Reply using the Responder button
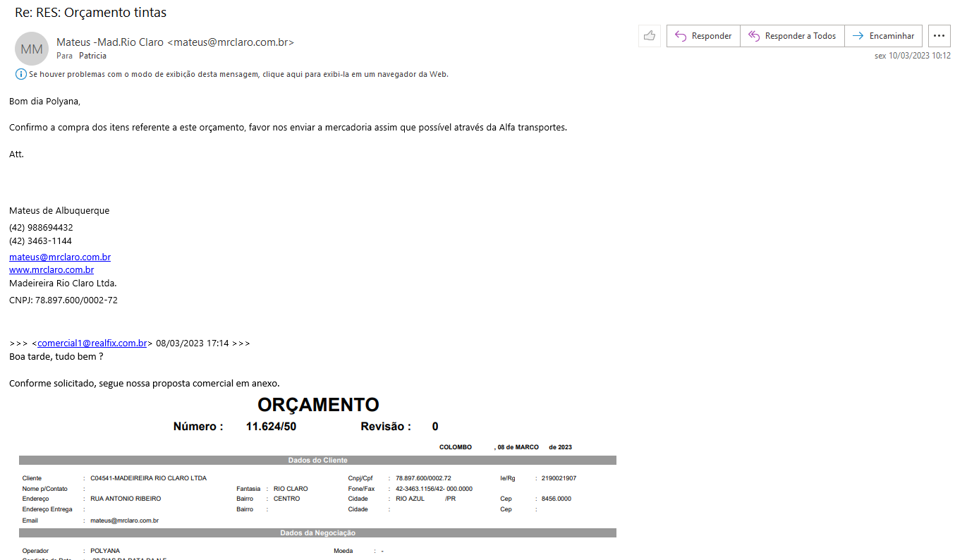Image resolution: width=955 pixels, height=560 pixels. click(x=703, y=36)
